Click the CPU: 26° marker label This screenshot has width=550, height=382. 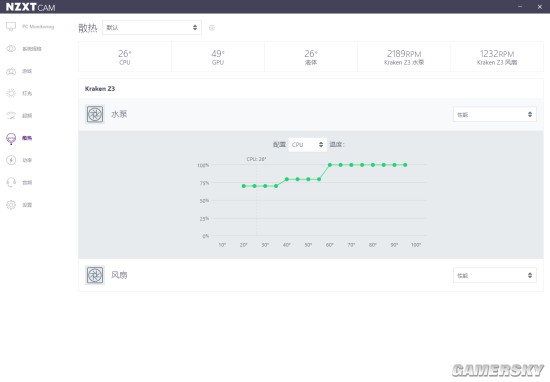(x=256, y=159)
